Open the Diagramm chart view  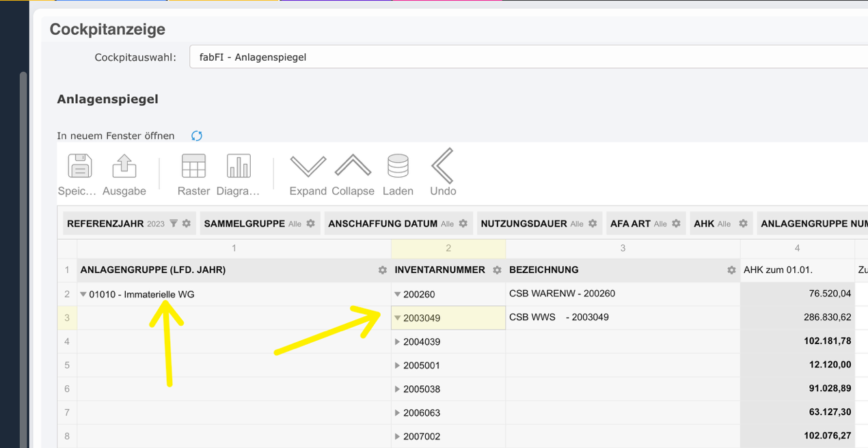[239, 166]
